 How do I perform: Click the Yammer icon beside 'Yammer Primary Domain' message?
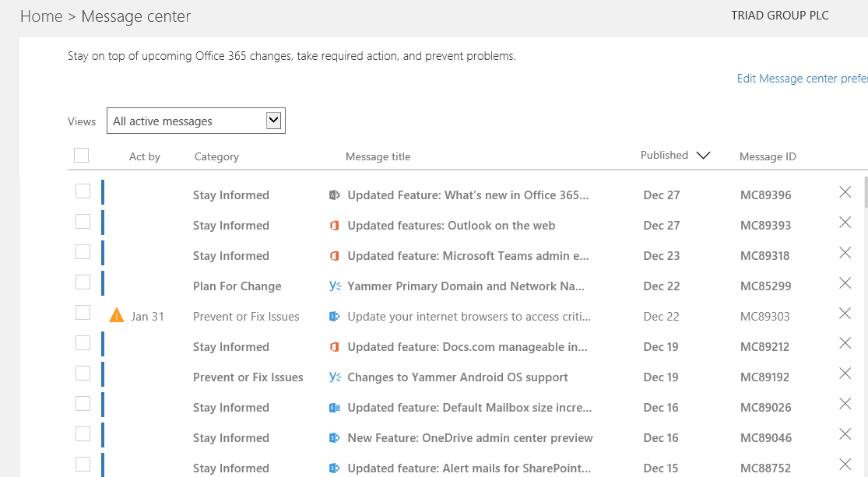(x=335, y=286)
